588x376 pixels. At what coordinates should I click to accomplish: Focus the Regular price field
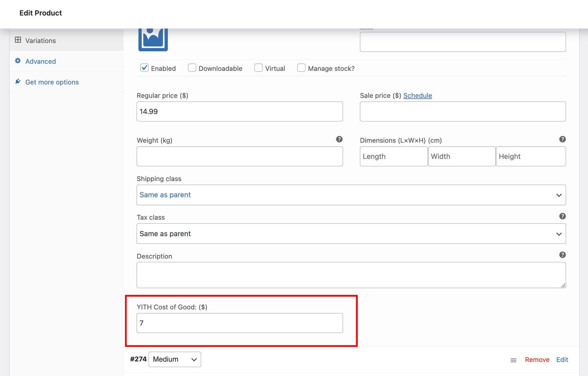coord(240,111)
